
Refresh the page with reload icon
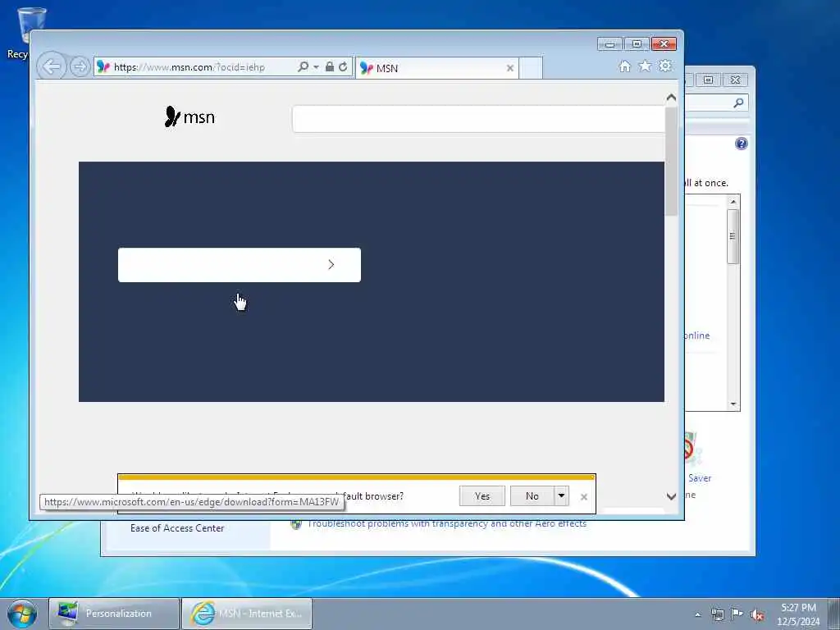[343, 66]
